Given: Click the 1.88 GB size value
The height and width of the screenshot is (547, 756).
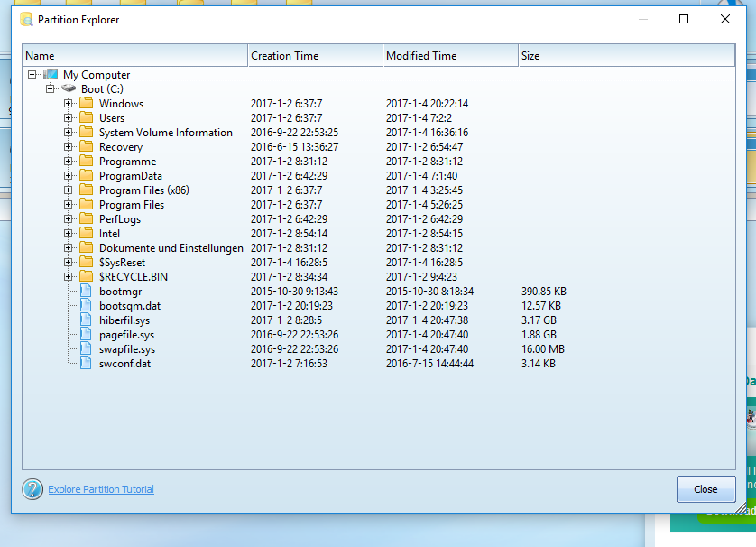Looking at the screenshot, I should pos(539,335).
